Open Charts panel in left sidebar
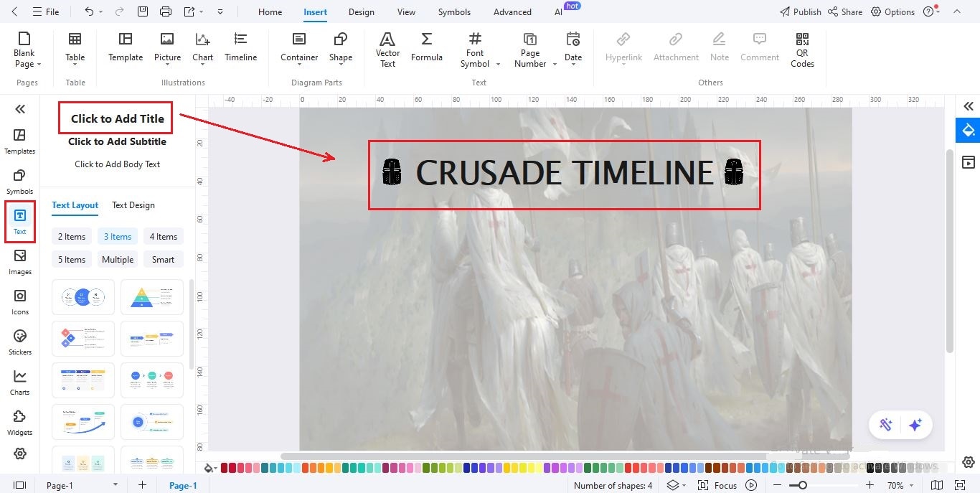Screen dimensions: 980x493 pyautogui.click(x=19, y=382)
